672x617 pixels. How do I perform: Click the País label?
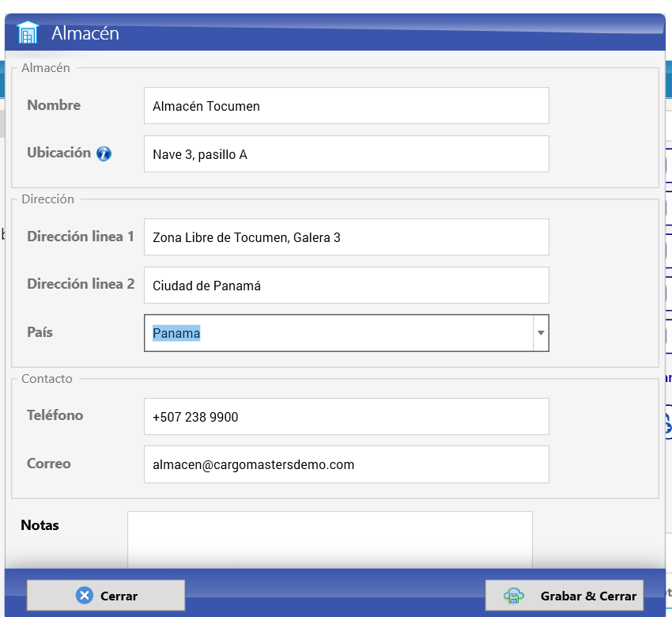pyautogui.click(x=40, y=332)
